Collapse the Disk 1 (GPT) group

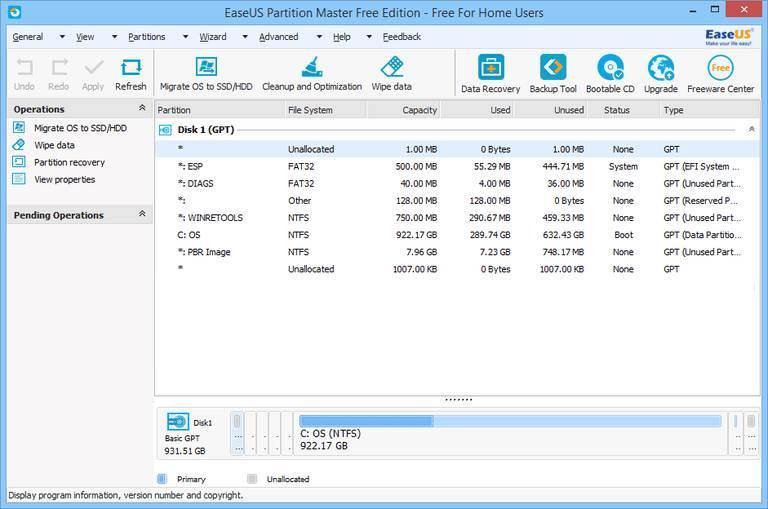pos(751,129)
